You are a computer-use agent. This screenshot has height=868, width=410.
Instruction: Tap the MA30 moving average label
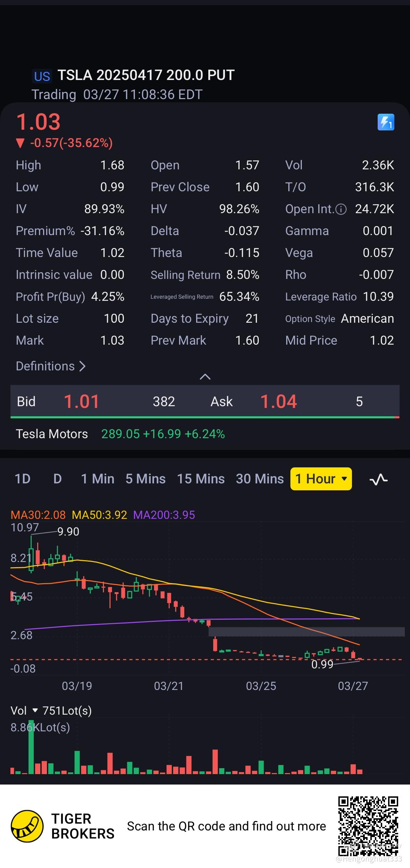pos(38,515)
